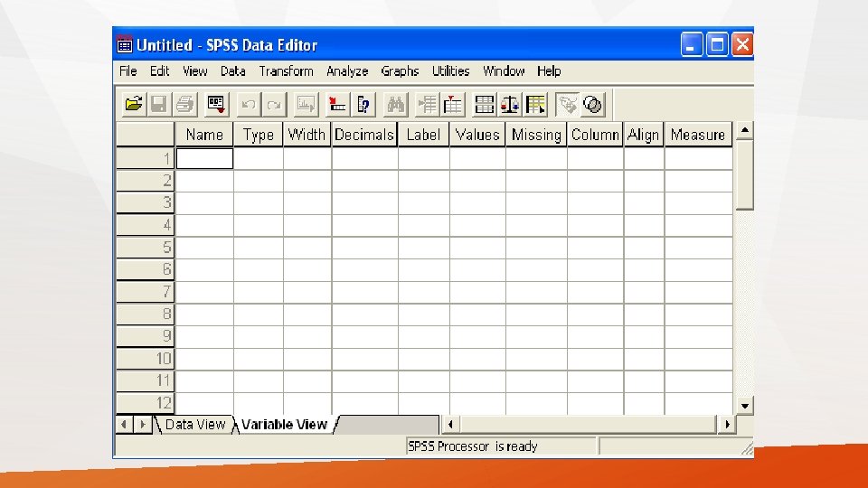Click the Undo arrow icon

point(249,104)
